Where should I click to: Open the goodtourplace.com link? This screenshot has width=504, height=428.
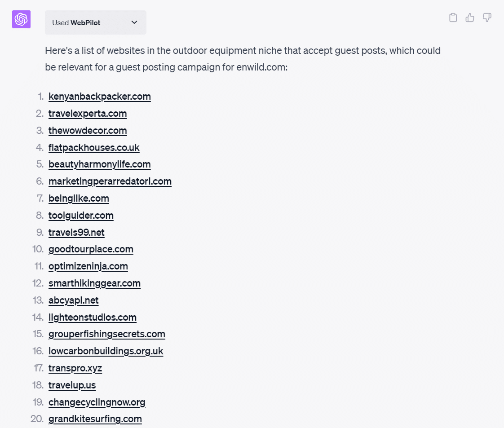coord(91,249)
